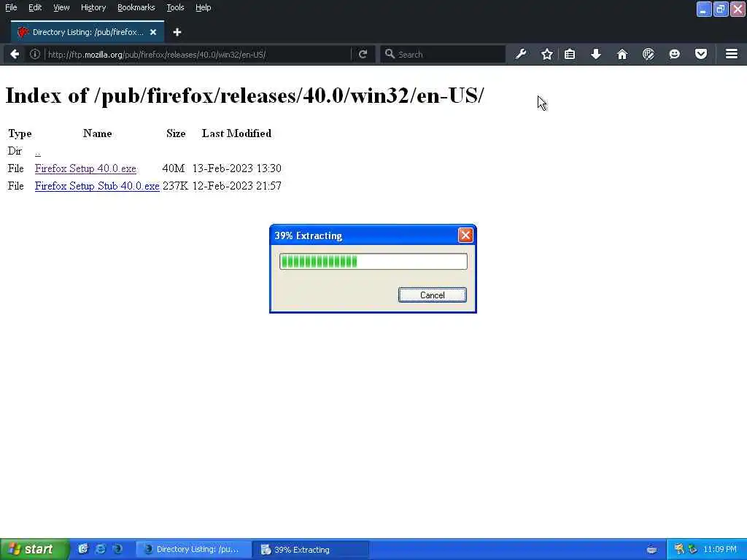Click the Last Modified column header
747x560 pixels.
237,133
